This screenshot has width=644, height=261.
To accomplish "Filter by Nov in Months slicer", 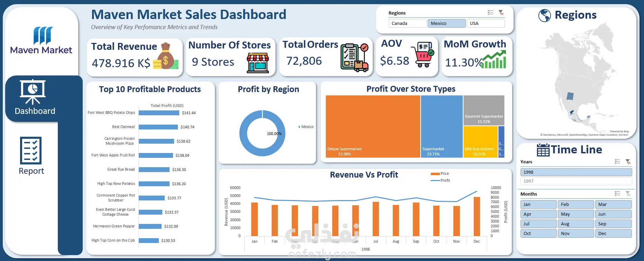I will (576, 233).
